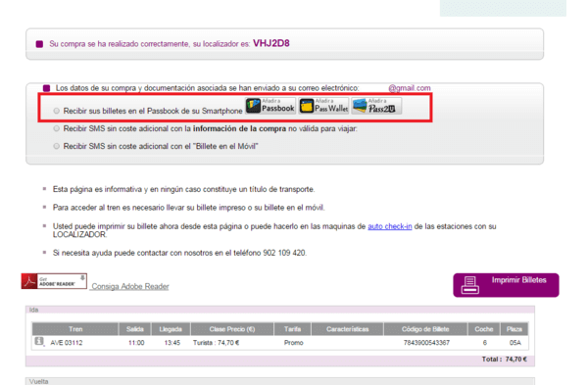Click departure time 11:00
This screenshot has width=588, height=385.
(136, 343)
